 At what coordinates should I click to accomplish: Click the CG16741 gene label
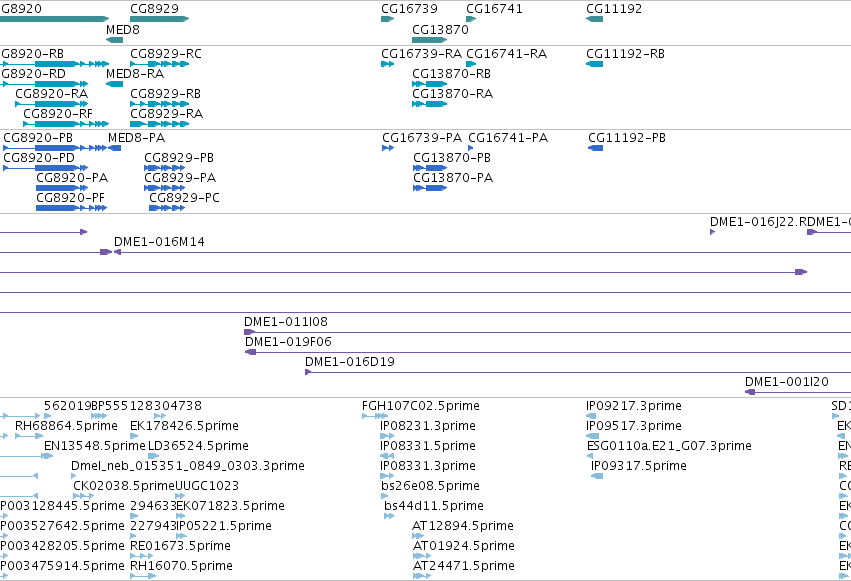494,9
